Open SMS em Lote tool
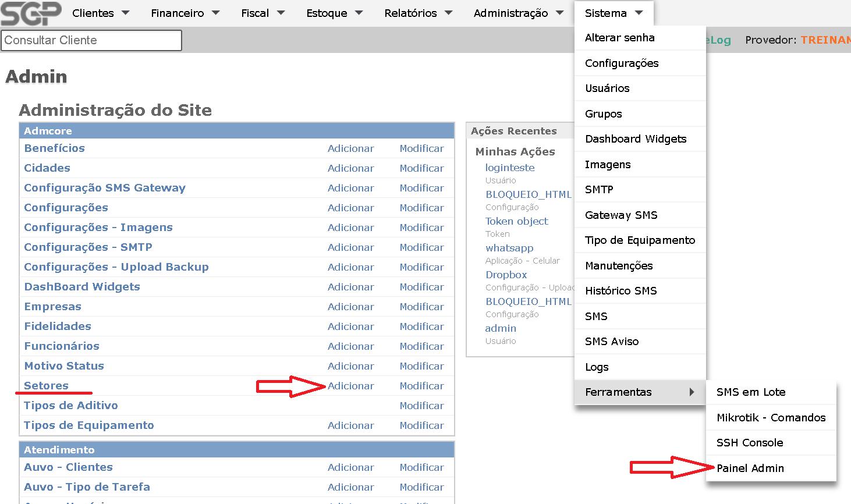Viewport: 851px width, 504px height. 750,392
